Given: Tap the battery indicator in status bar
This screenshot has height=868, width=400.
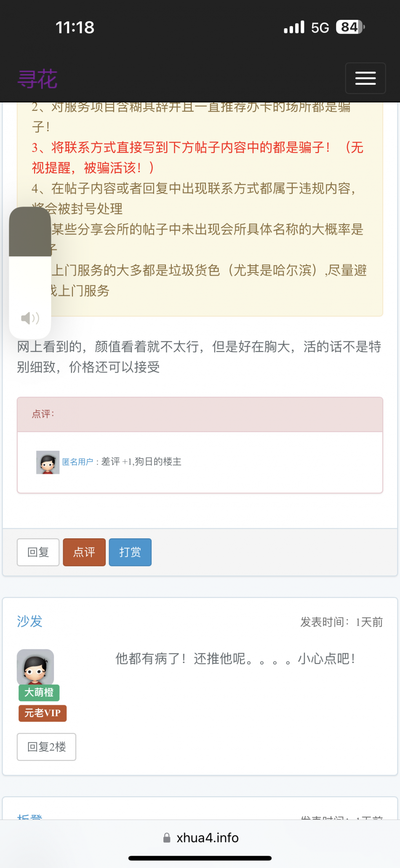Looking at the screenshot, I should click(x=350, y=27).
